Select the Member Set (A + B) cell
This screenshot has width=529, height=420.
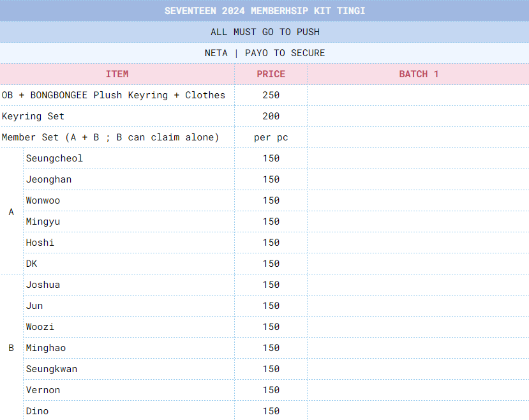coord(117,137)
